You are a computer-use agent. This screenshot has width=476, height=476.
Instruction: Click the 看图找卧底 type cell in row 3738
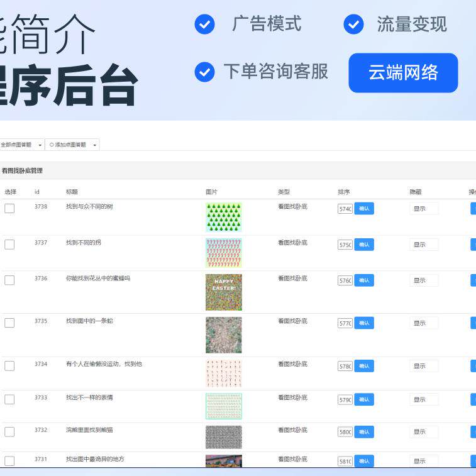[292, 206]
